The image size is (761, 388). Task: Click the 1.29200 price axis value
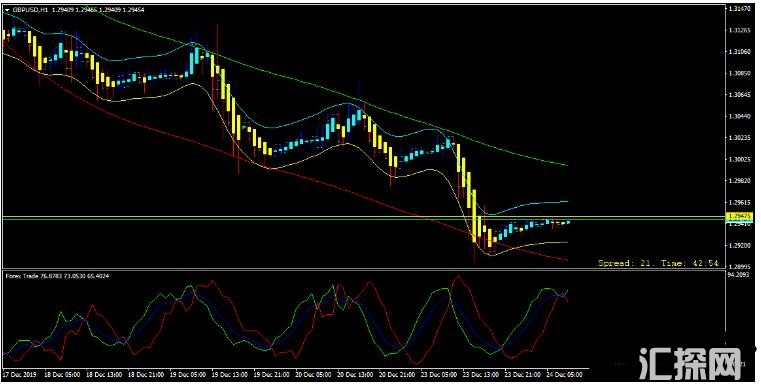pos(739,246)
